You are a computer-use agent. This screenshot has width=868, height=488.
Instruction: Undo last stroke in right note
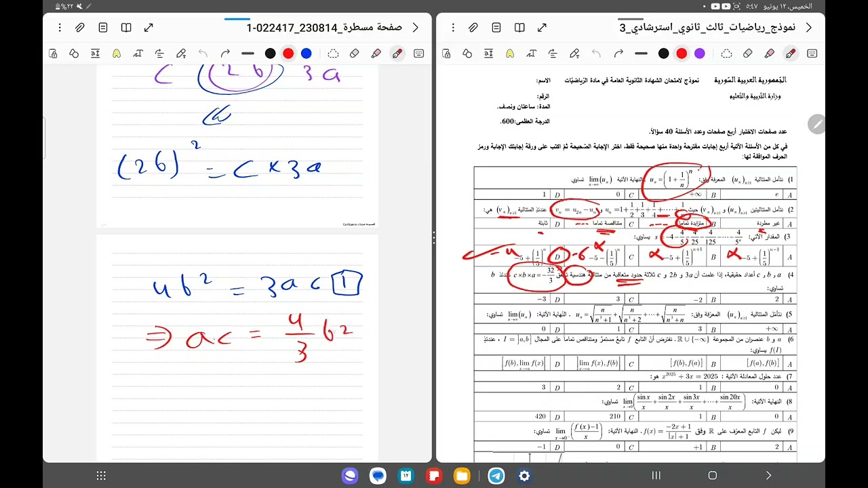[596, 54]
